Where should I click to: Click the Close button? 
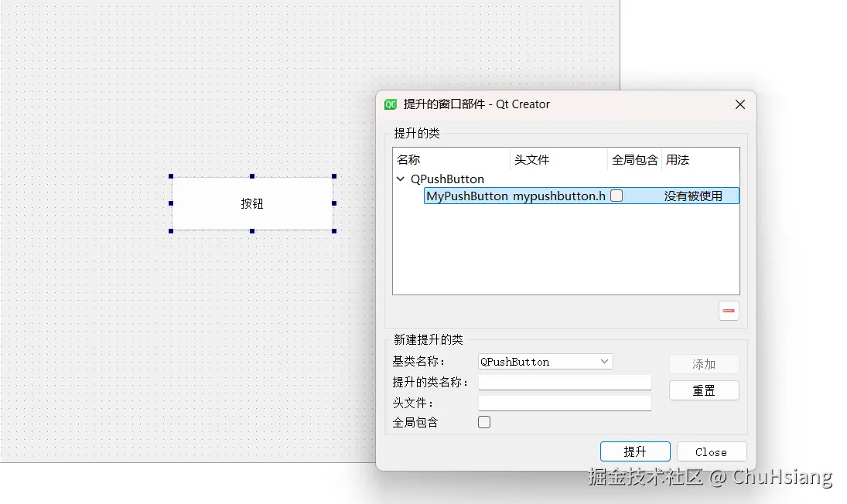coord(711,451)
